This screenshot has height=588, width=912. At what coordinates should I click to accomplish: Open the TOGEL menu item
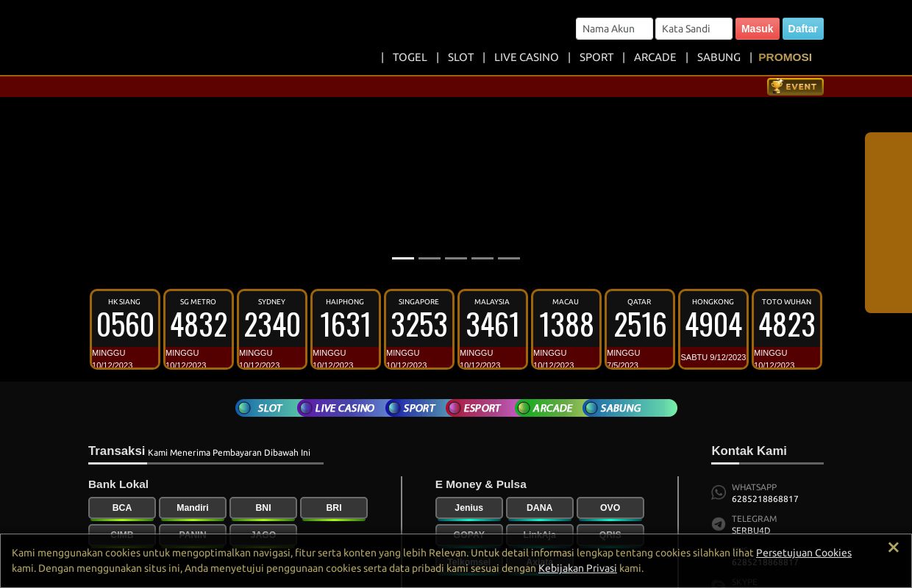410,57
